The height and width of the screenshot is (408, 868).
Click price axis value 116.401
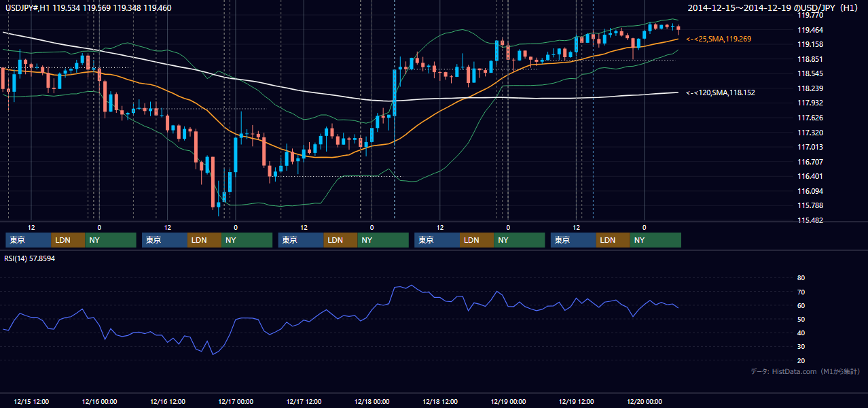pyautogui.click(x=810, y=177)
